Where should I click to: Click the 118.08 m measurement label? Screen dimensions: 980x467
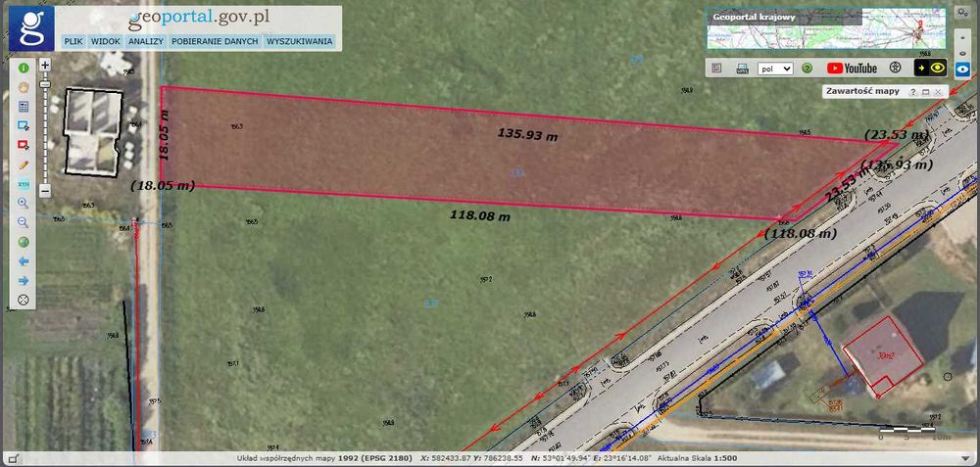click(x=480, y=215)
